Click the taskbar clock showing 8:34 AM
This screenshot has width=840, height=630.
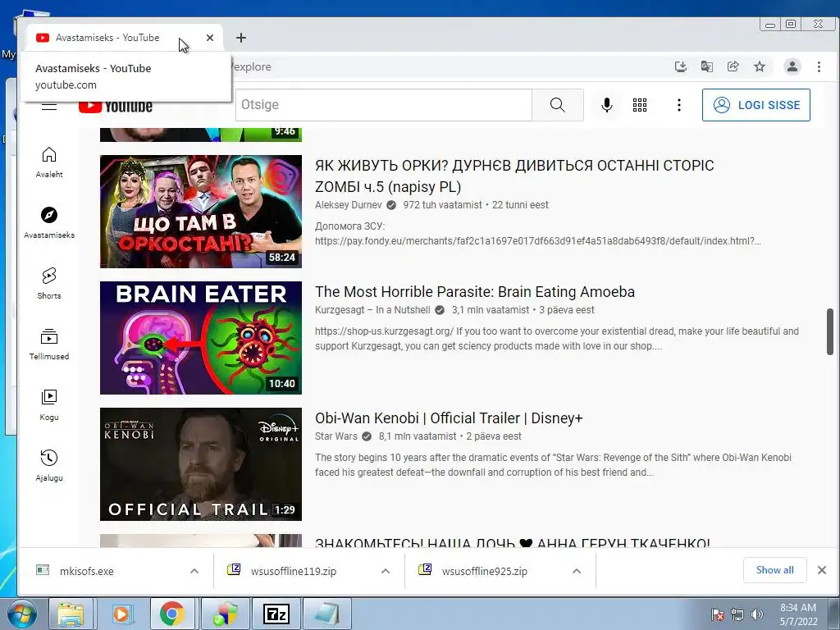coord(798,614)
